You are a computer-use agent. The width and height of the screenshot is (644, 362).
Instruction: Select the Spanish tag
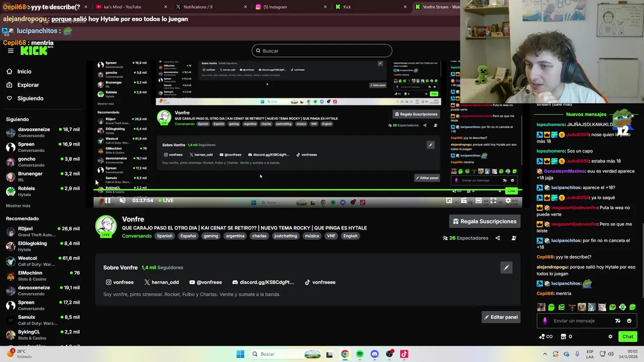(x=165, y=236)
